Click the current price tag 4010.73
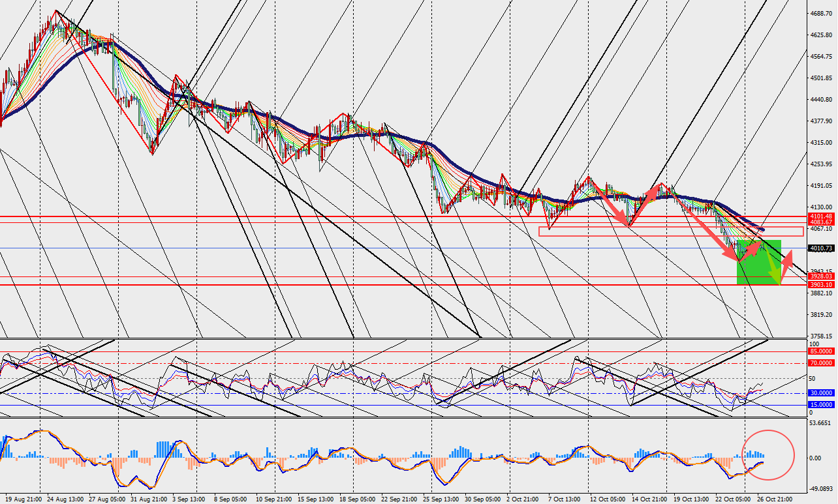 [x=821, y=248]
